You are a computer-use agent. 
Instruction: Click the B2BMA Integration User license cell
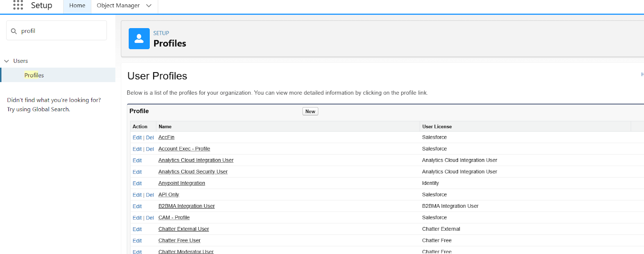coord(450,206)
